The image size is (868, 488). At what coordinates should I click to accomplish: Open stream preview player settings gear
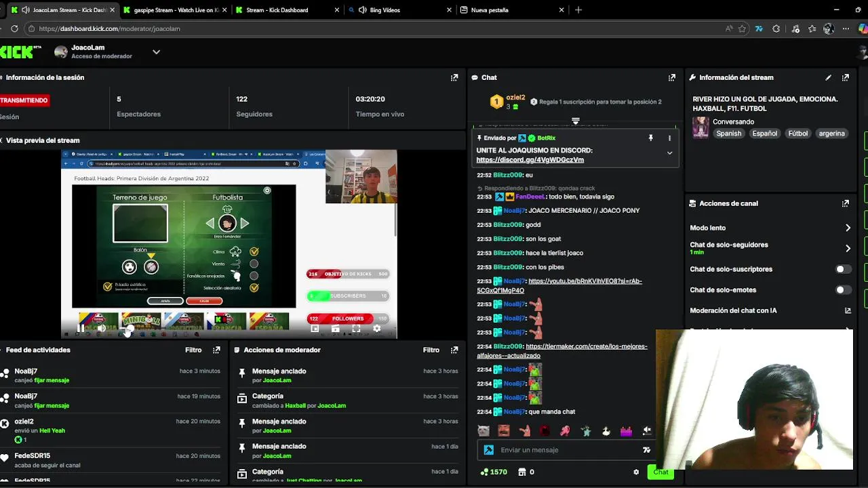[x=377, y=328]
